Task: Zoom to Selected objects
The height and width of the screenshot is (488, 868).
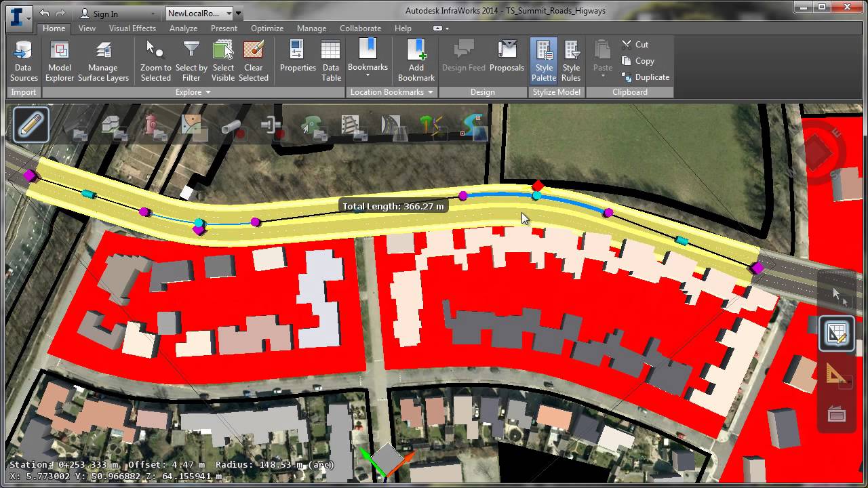Action: (x=156, y=61)
